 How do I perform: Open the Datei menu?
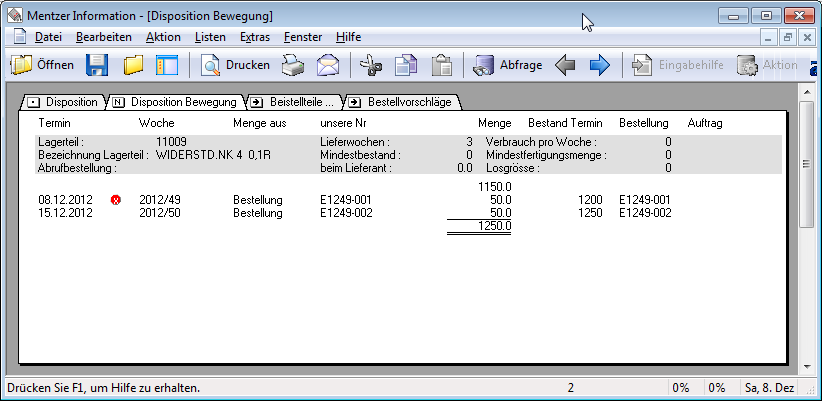coord(48,37)
